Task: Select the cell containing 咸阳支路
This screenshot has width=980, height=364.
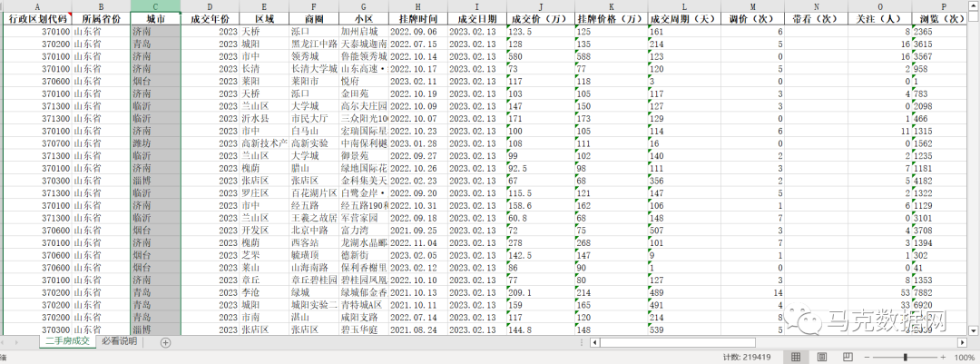Action: tap(363, 317)
